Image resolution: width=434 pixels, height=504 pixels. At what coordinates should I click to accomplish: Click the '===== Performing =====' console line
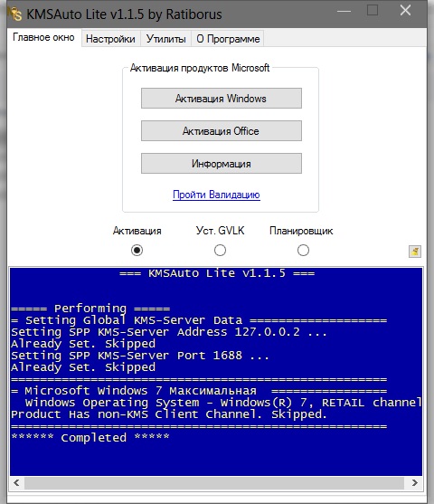click(90, 309)
